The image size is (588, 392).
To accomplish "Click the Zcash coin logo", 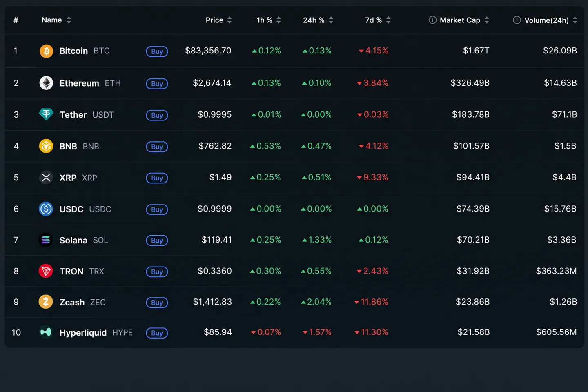I will click(x=46, y=302).
